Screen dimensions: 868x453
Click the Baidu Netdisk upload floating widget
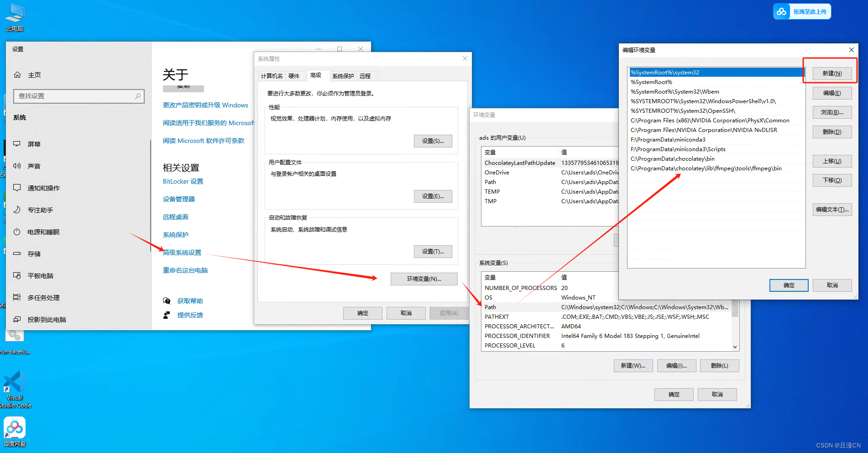pyautogui.click(x=802, y=11)
